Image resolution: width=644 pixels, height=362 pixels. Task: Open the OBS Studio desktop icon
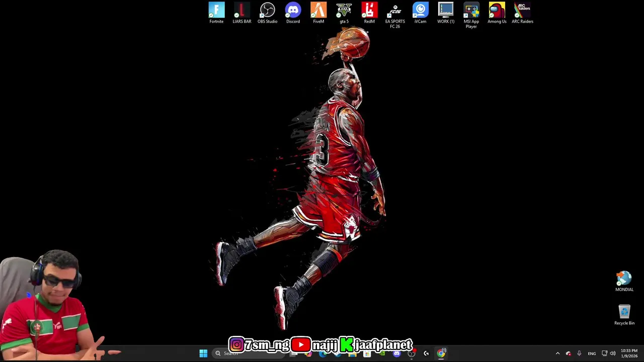click(x=267, y=13)
